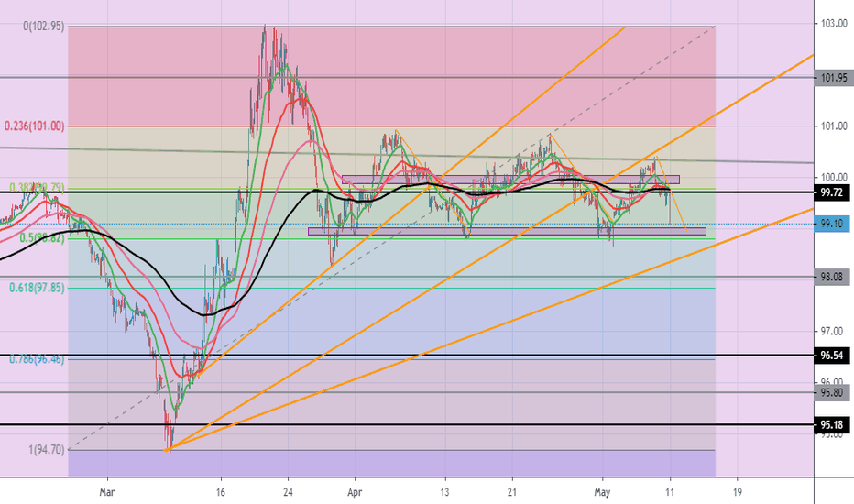Click the 95.18 black price label
Image resolution: width=854 pixels, height=504 pixels.
pos(832,425)
